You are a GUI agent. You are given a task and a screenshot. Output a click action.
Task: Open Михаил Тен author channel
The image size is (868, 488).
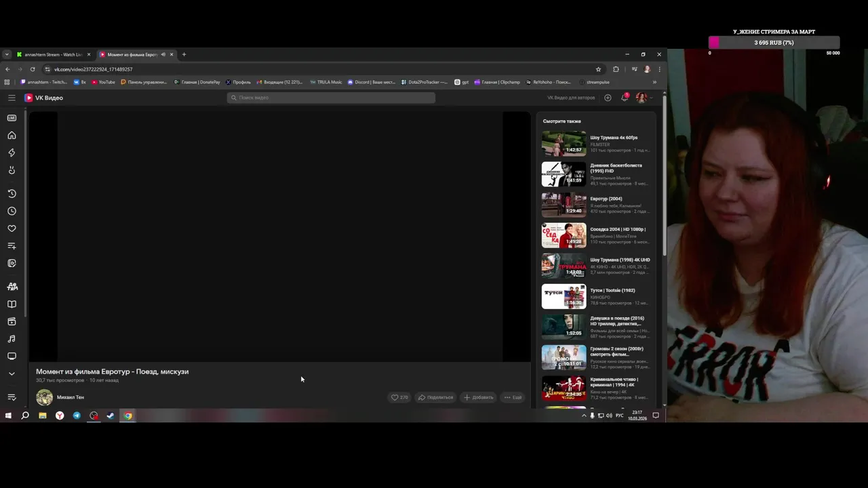[71, 397]
